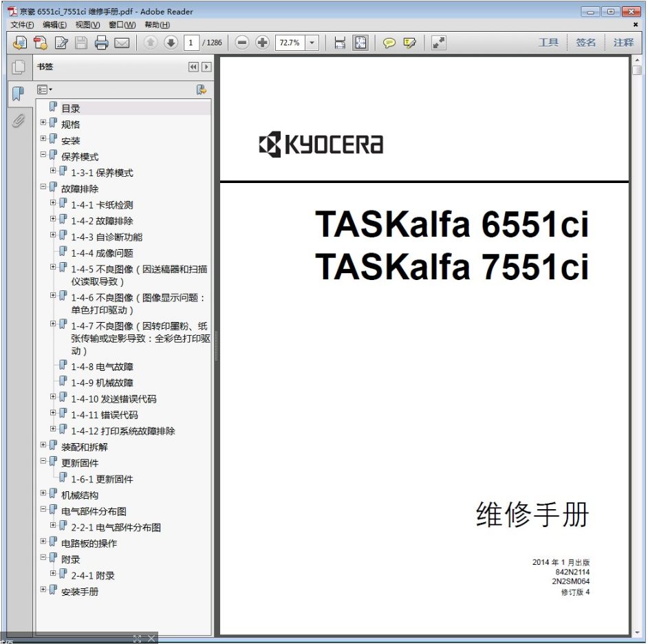Screen dimensions: 648x644
Task: Select the 目录 bookmark
Action: click(71, 109)
